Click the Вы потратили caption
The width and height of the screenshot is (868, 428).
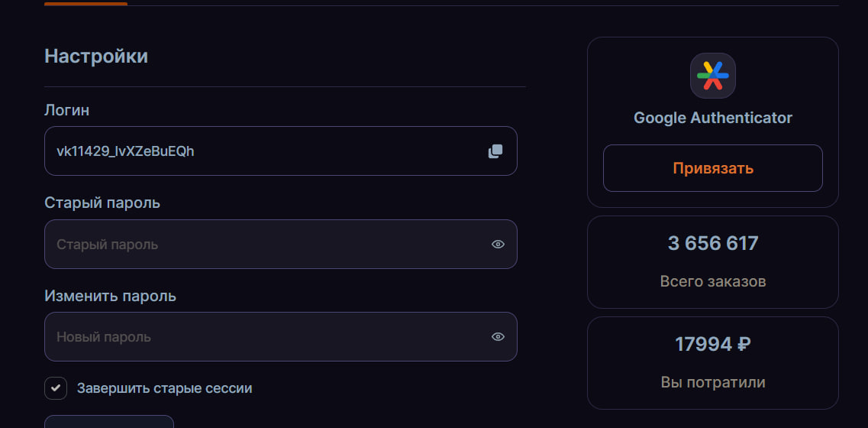713,382
